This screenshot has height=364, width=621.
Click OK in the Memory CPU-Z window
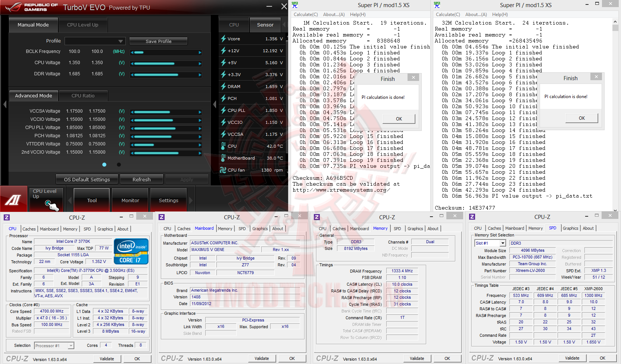point(447,358)
